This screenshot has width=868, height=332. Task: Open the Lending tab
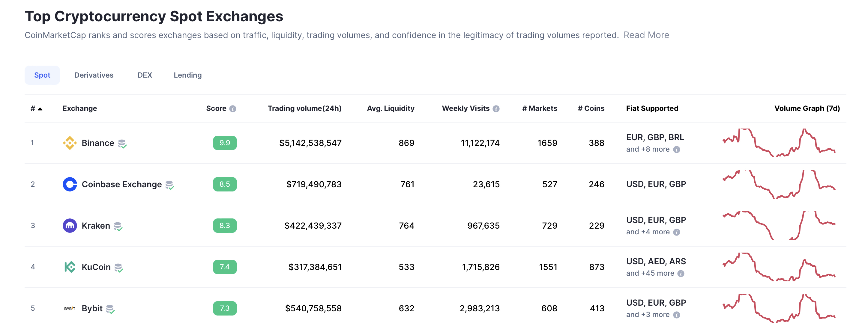188,75
